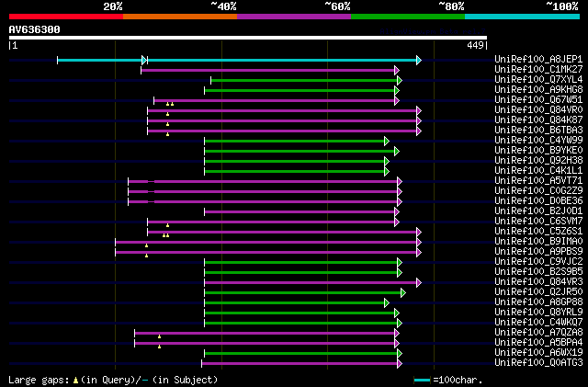Open the UniRef100_C1MK27 hit label

538,70
